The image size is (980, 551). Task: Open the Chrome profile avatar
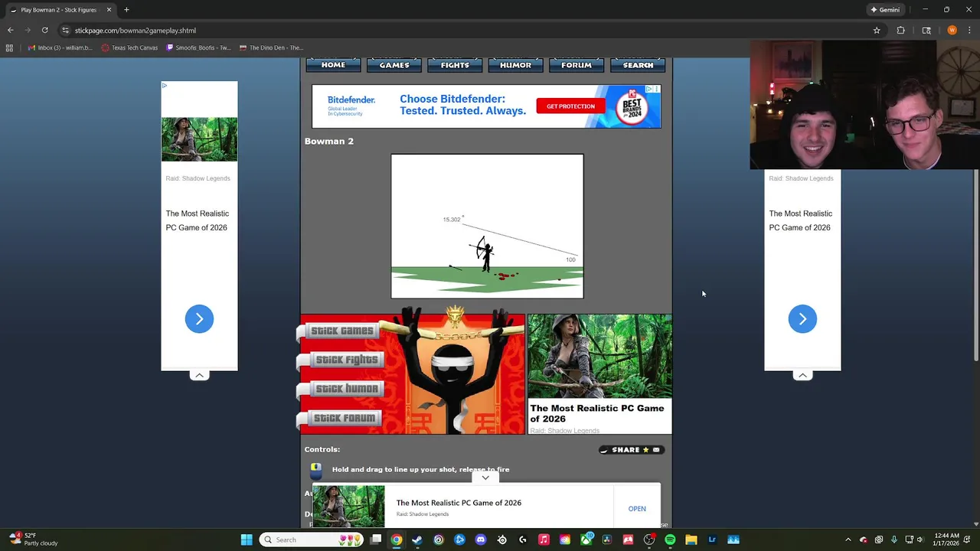pyautogui.click(x=952, y=31)
